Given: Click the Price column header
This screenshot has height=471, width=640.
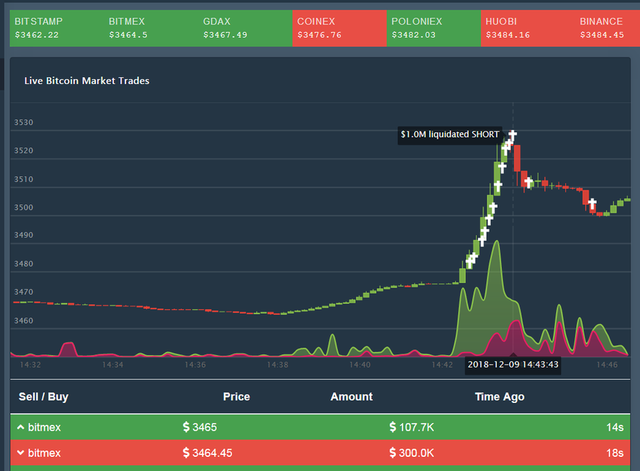Looking at the screenshot, I should [236, 397].
